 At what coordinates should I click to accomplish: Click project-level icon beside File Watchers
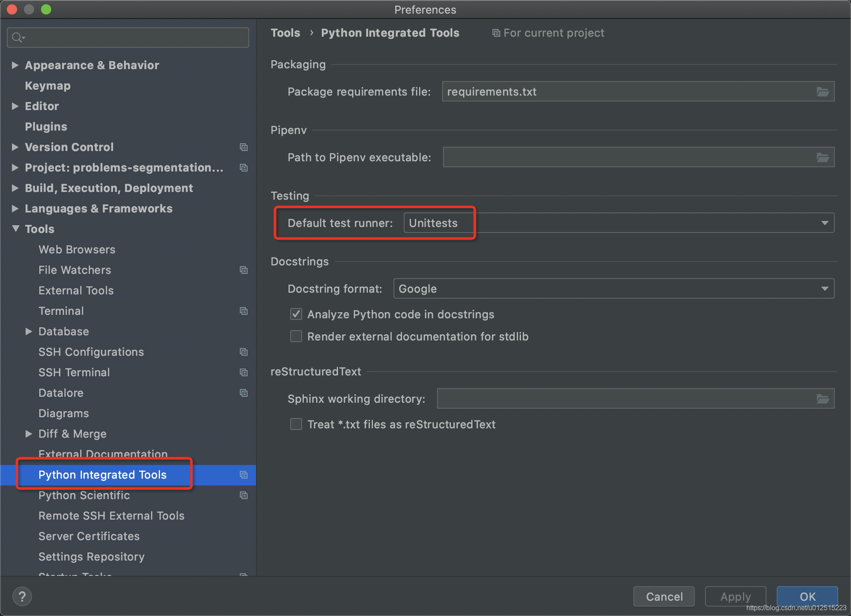[x=244, y=270]
